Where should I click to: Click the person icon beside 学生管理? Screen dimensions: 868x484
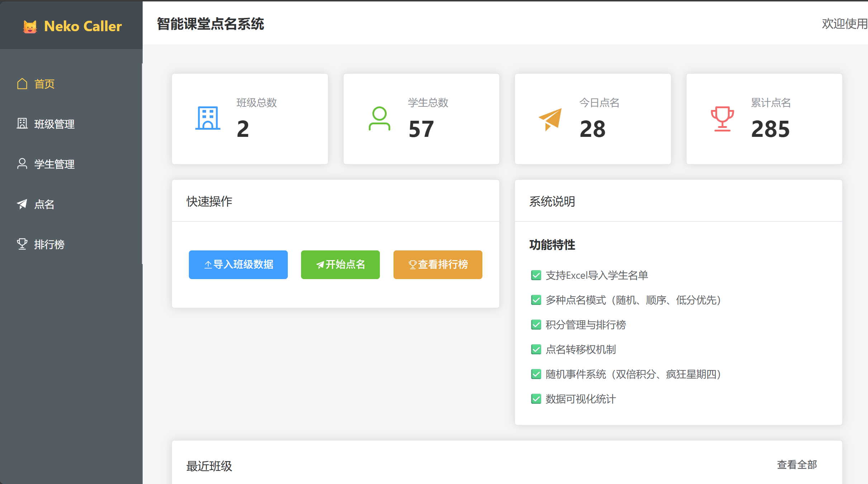pos(22,164)
